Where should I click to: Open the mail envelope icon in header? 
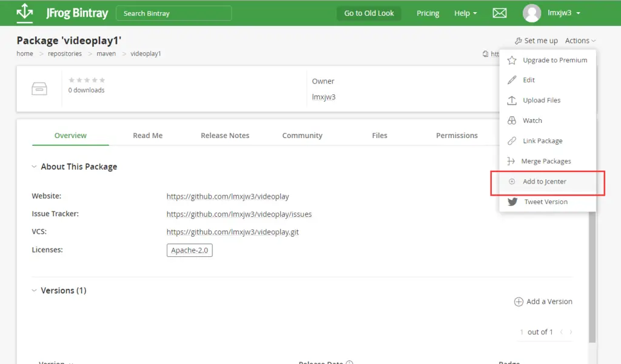(x=500, y=13)
